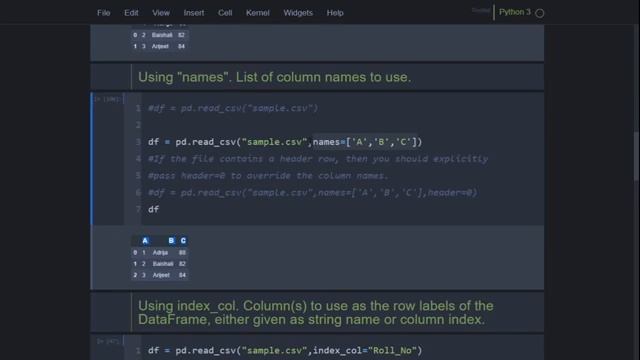Click 'Arijeet' in the top partial output table

[x=160, y=47]
